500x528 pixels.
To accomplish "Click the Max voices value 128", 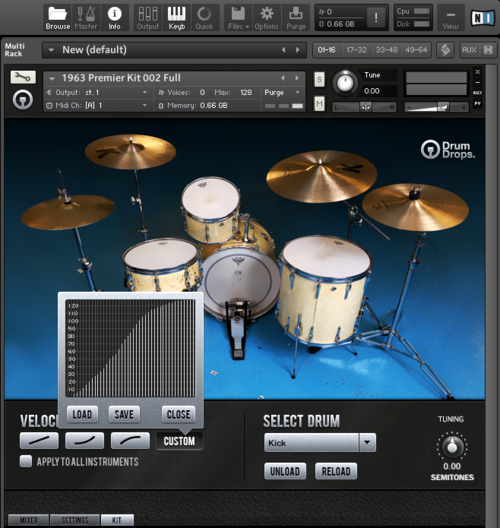I will click(x=246, y=92).
